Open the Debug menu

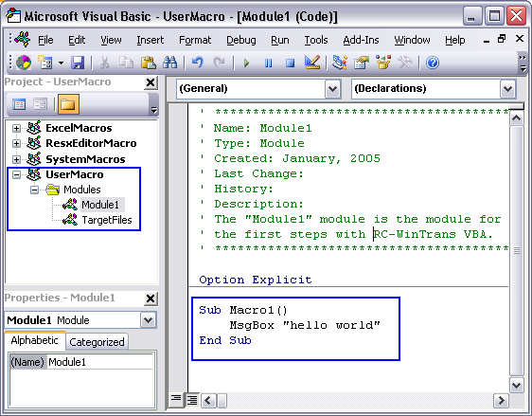[x=241, y=40]
